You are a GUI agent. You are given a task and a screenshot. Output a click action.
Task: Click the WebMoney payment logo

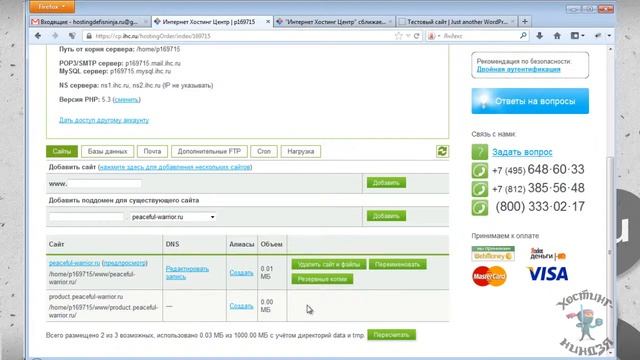(x=493, y=253)
